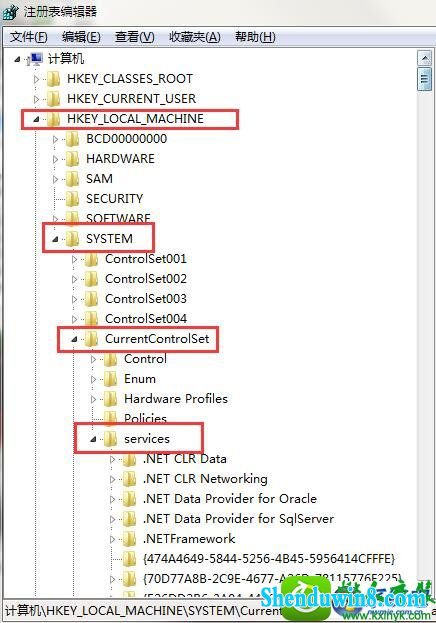Open the 文件(F) menu
This screenshot has height=623, width=436.
tap(28, 37)
